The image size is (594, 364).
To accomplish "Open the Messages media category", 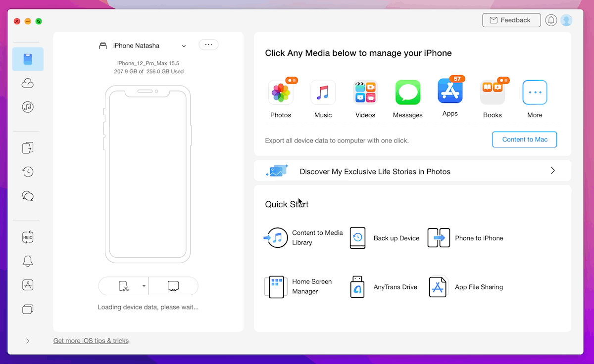I will 408,99.
